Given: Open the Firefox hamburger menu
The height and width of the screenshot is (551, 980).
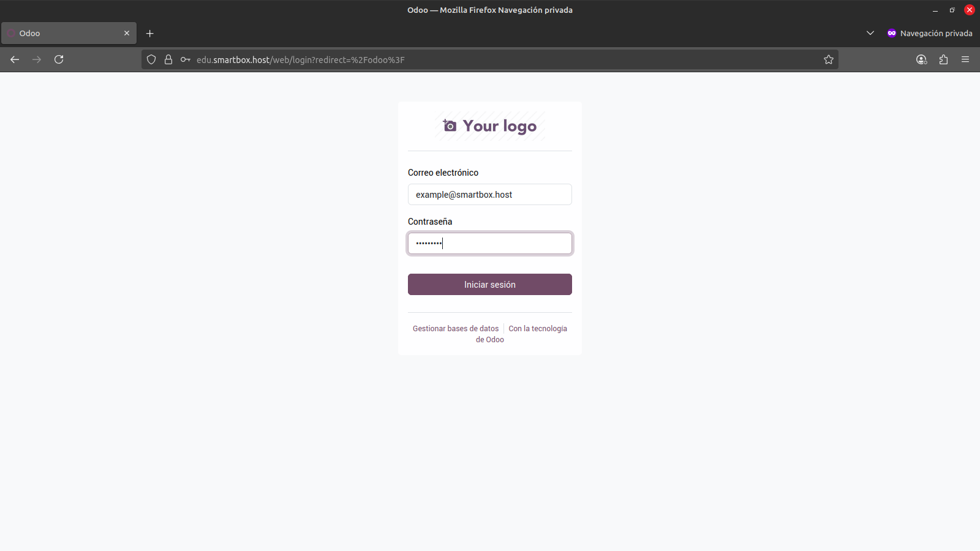Looking at the screenshot, I should [965, 59].
